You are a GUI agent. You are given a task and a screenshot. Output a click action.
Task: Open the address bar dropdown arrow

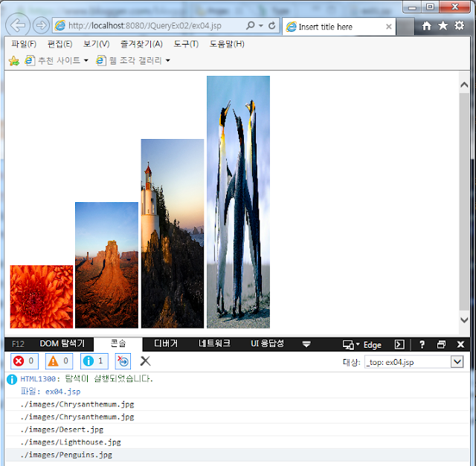[261, 26]
